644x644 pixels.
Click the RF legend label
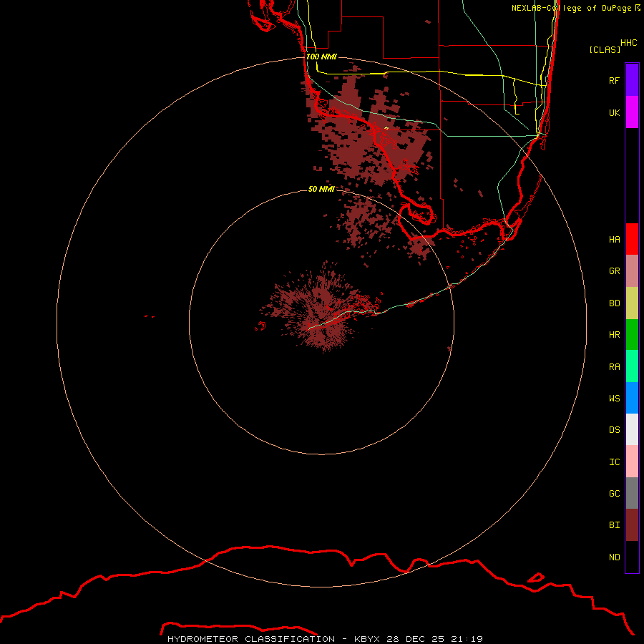[614, 80]
